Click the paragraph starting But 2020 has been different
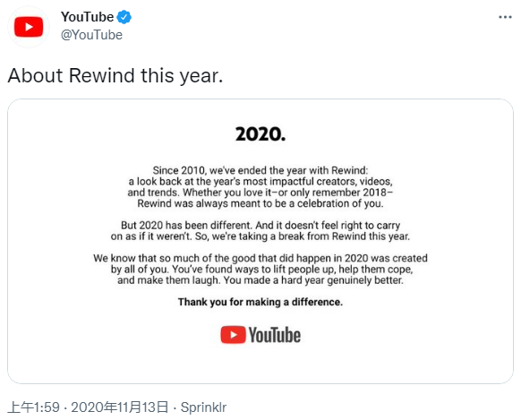The image size is (521, 420). click(260, 231)
